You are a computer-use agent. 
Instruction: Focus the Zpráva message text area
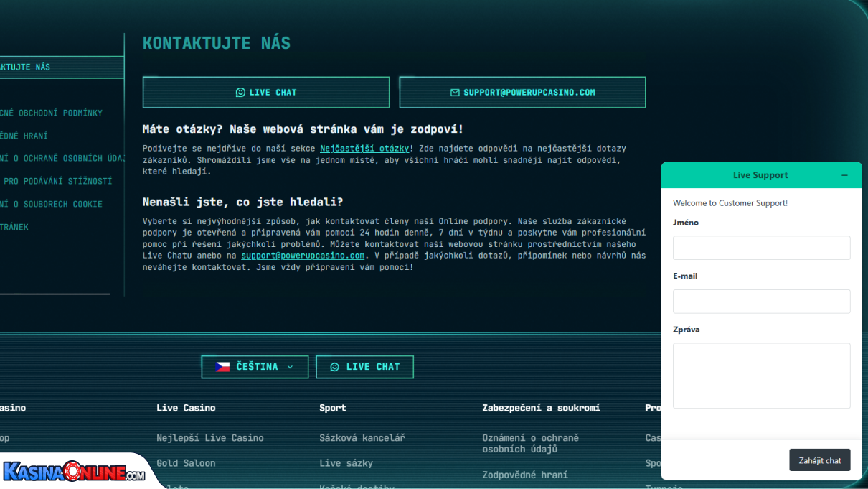pos(761,376)
